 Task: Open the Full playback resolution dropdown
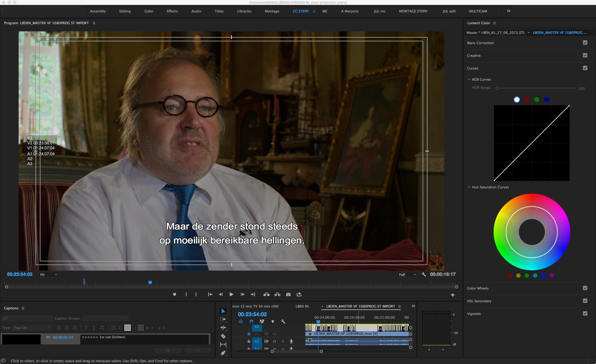click(x=407, y=275)
